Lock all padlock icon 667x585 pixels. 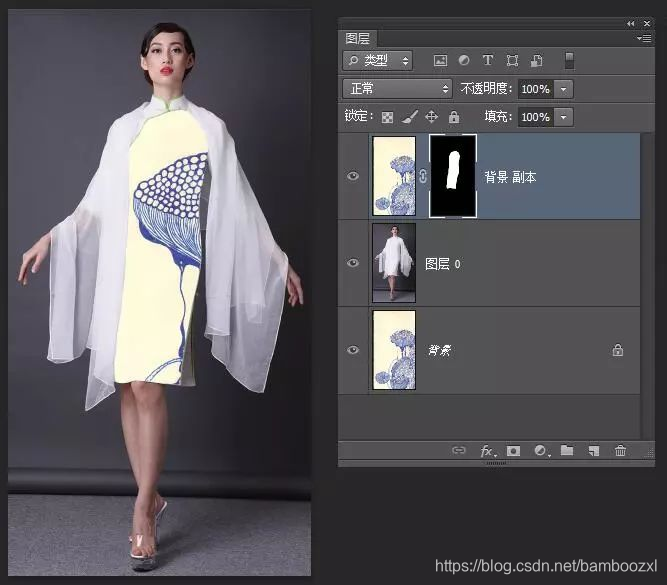(x=454, y=117)
